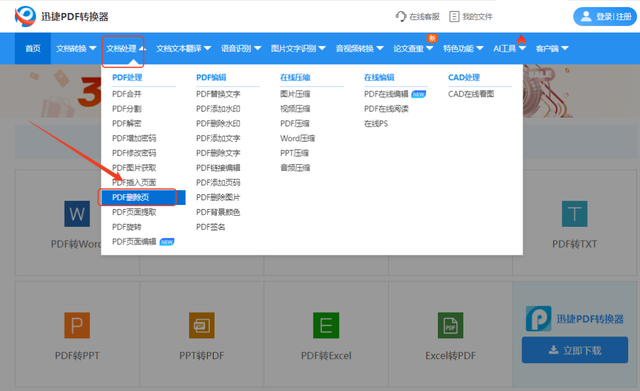Image resolution: width=640 pixels, height=391 pixels.
Task: Choose PDF替换文字 menu entry
Action: click(x=218, y=94)
